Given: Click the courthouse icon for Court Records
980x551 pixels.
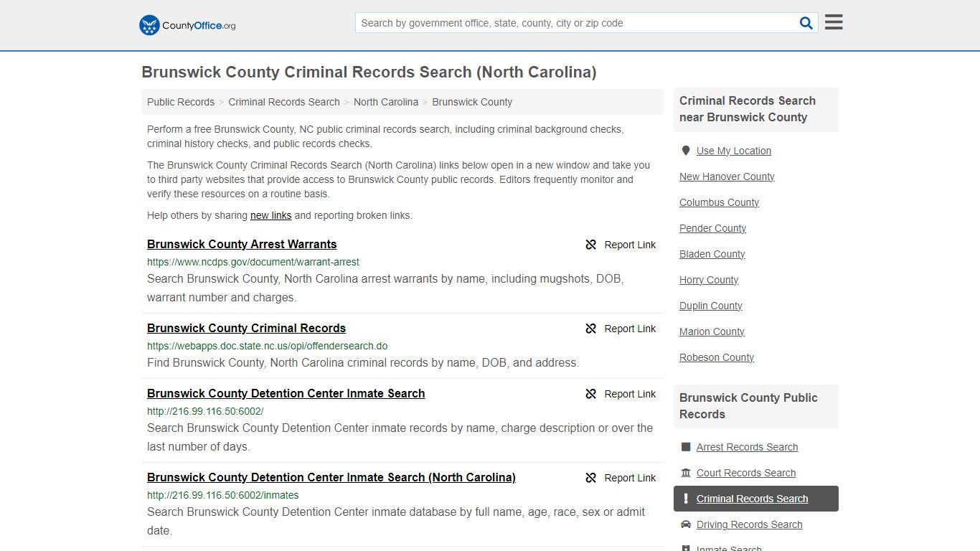Looking at the screenshot, I should pyautogui.click(x=686, y=473).
